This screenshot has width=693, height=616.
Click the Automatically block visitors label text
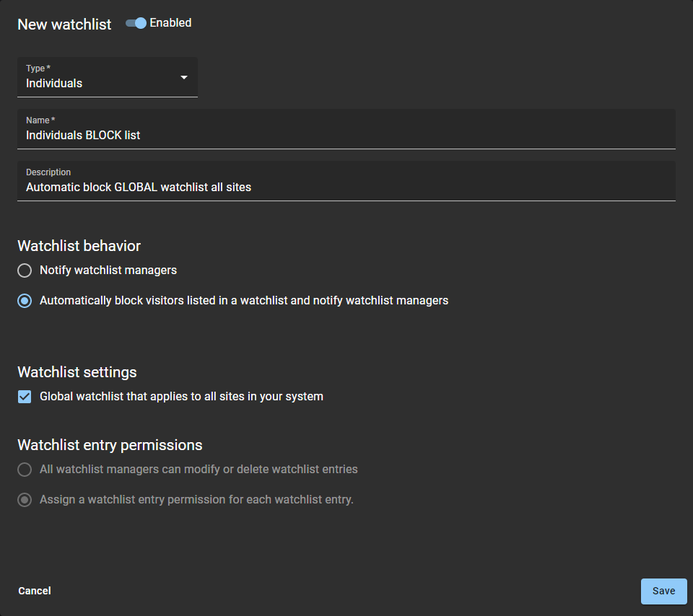click(244, 301)
